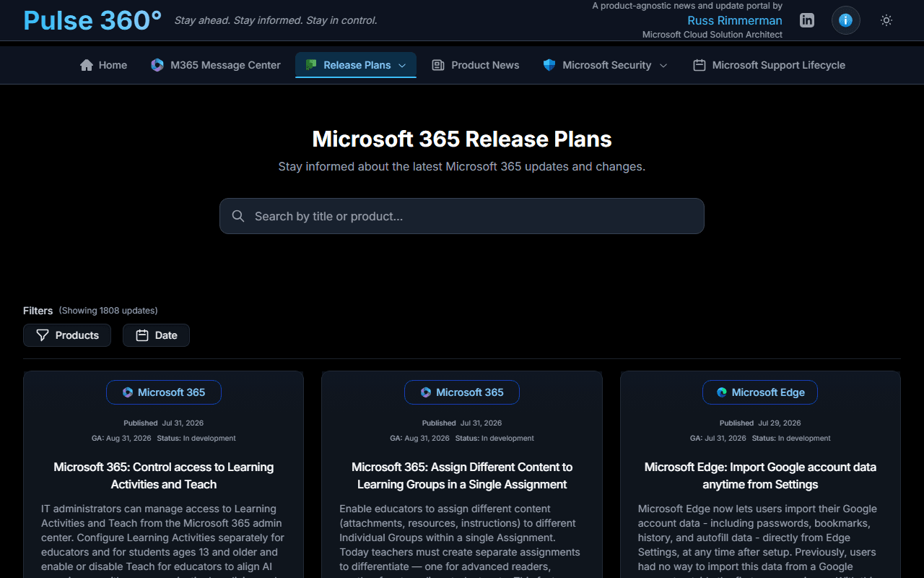Go to Product News tab

[x=475, y=65]
